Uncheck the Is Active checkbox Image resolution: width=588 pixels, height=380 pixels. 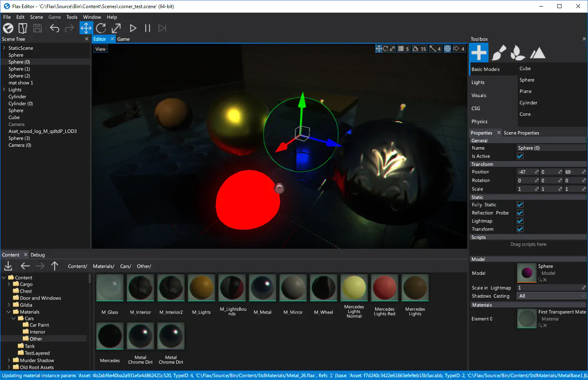(x=520, y=156)
